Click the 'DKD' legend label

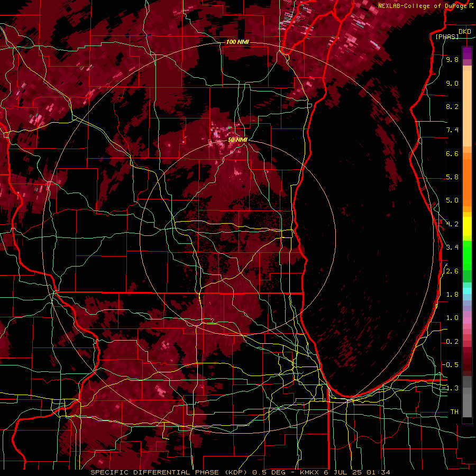click(465, 32)
